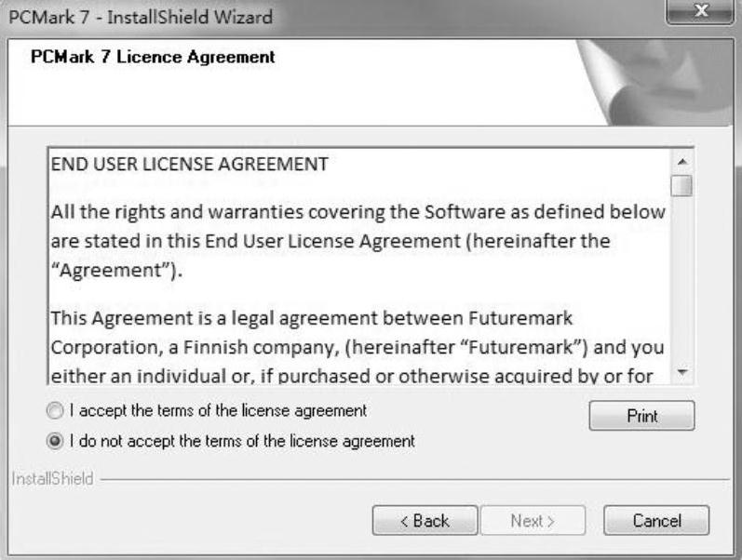This screenshot has width=742, height=560.
Task: Select 'I accept the terms' radio button
Action: (x=59, y=410)
